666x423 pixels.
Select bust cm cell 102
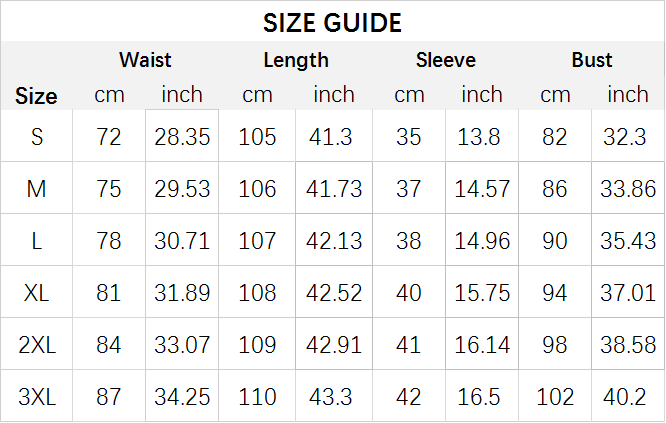point(555,397)
